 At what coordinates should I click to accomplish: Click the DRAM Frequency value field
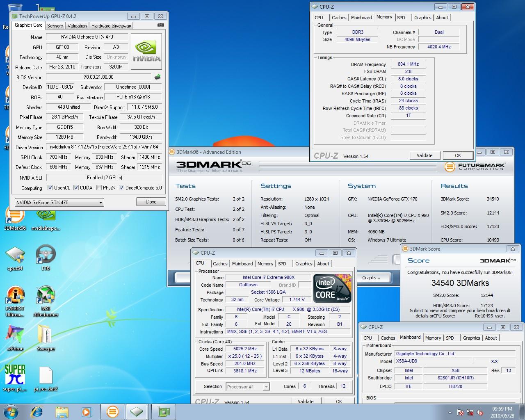[408, 64]
